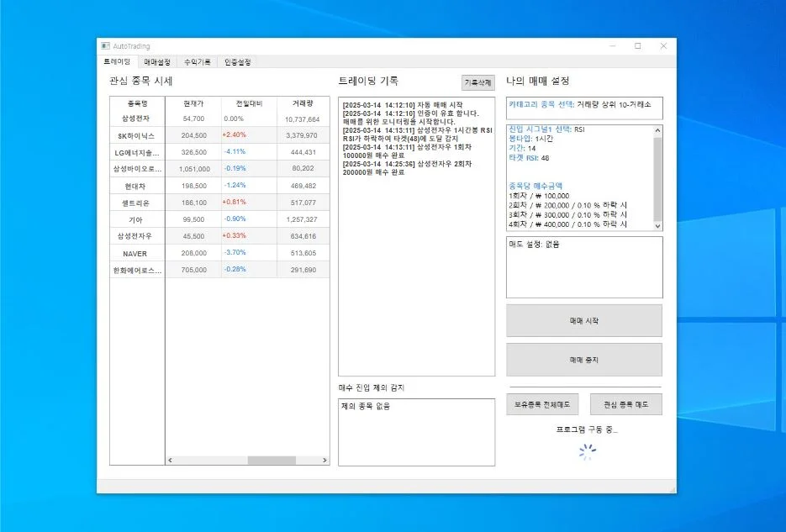
Task: Click the left arrow of the horizontal scrollbar
Action: click(169, 461)
